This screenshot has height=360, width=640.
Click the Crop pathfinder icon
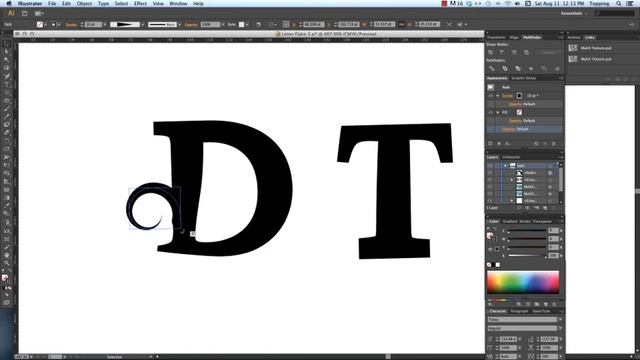pyautogui.click(x=531, y=69)
